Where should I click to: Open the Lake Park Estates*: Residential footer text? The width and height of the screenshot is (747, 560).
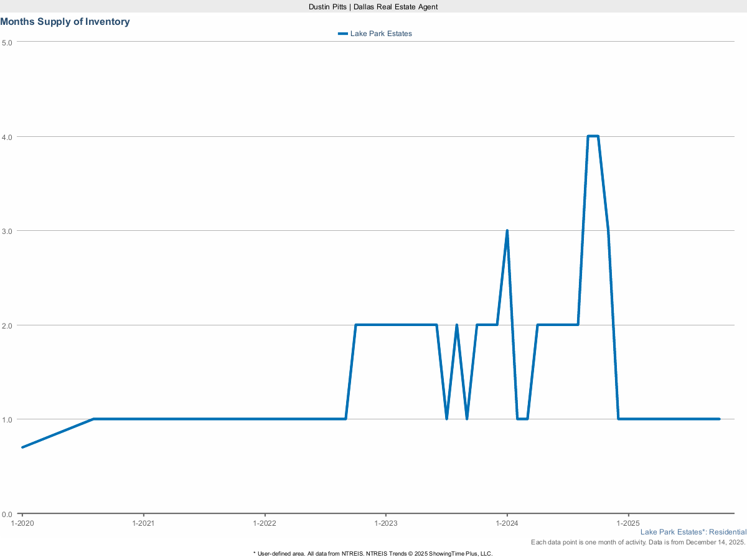pyautogui.click(x=693, y=532)
